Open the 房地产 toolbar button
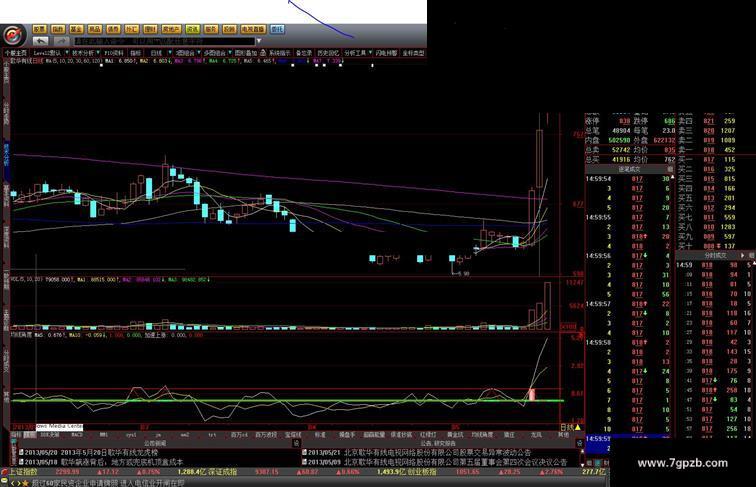This screenshot has height=487, width=756. pyautogui.click(x=171, y=29)
